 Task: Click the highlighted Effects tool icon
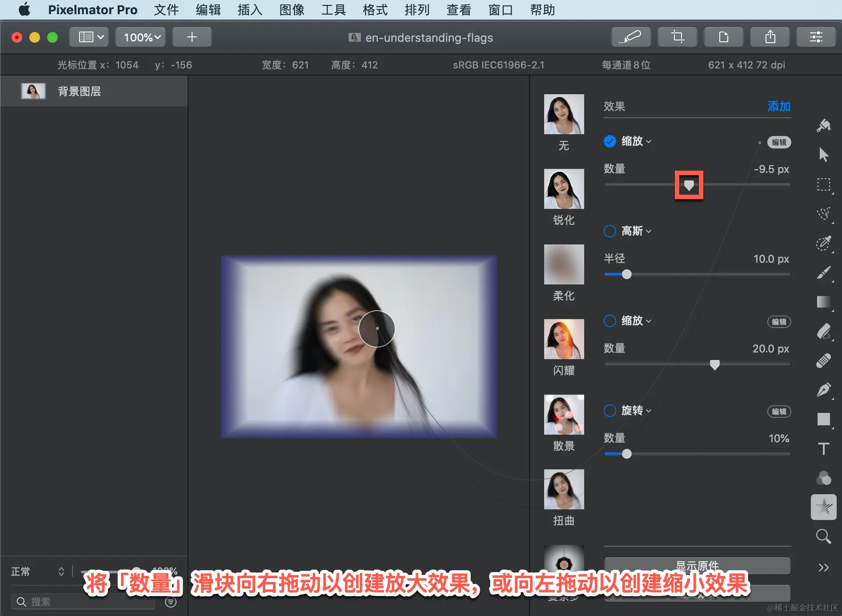tap(823, 507)
